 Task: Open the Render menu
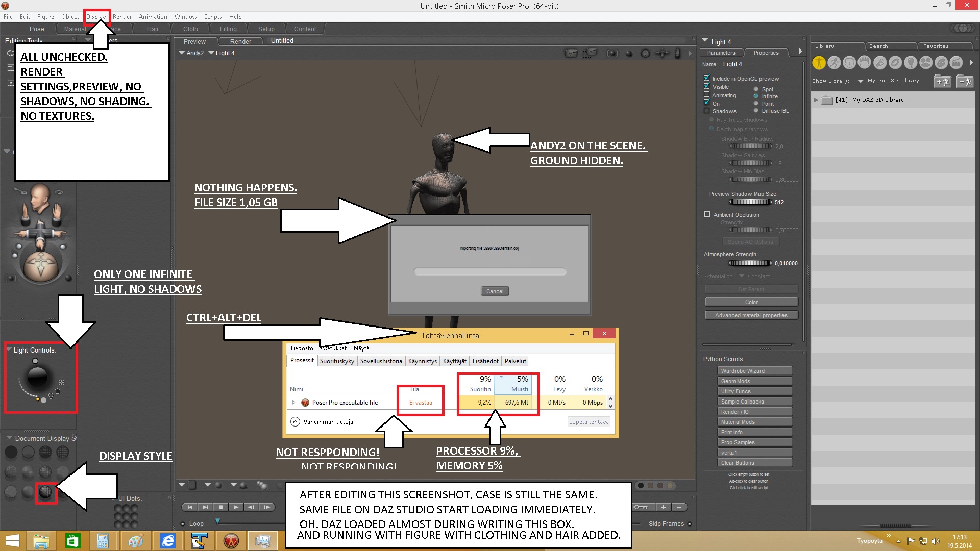[122, 17]
